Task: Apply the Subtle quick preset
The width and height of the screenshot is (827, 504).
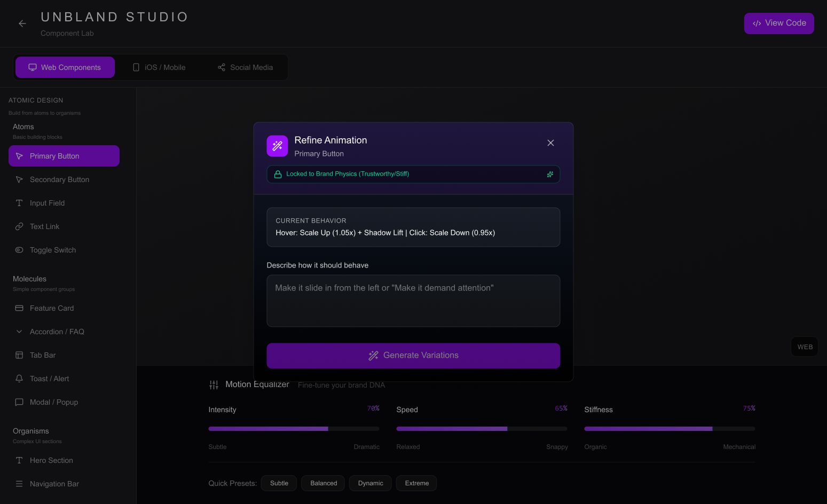Action: [279, 483]
